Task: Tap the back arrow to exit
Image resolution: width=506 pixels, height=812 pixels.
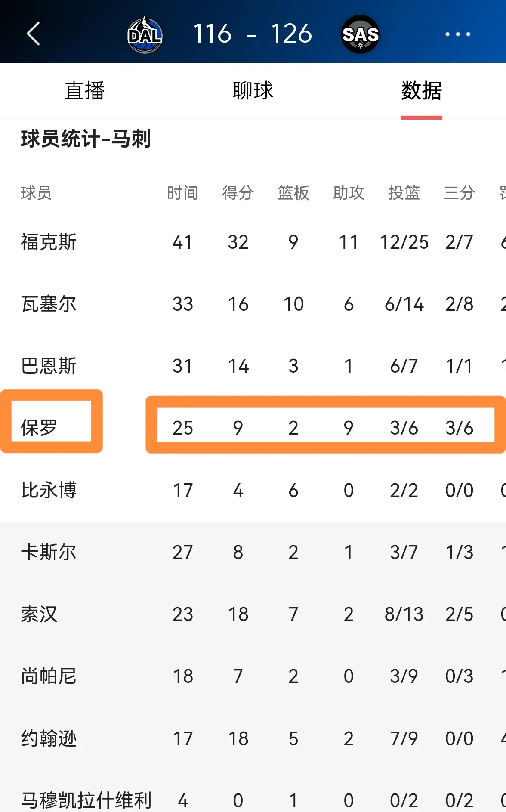Action: pos(33,34)
